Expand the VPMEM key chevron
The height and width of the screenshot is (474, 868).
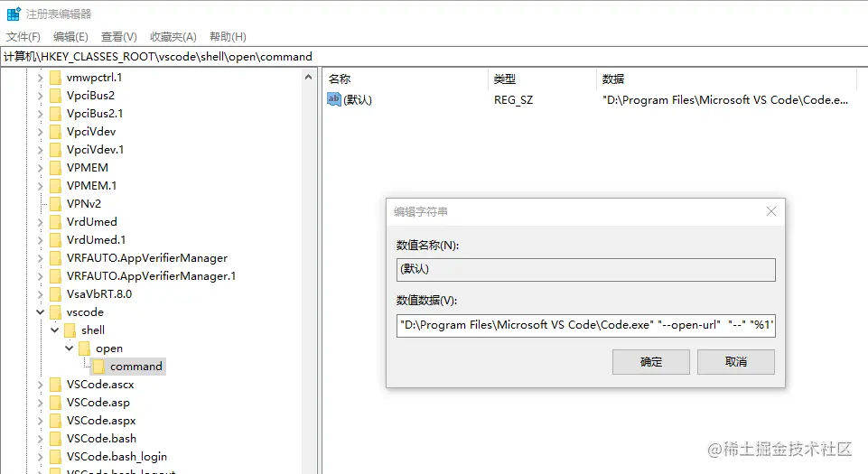point(40,168)
